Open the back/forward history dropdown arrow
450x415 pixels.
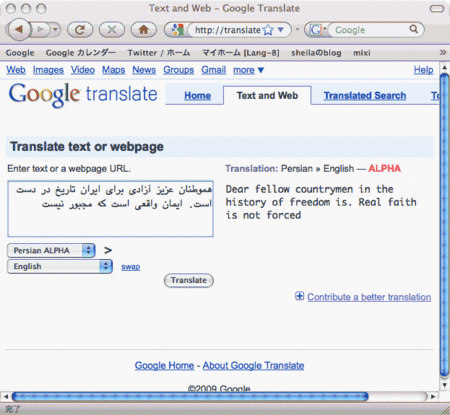[x=55, y=30]
